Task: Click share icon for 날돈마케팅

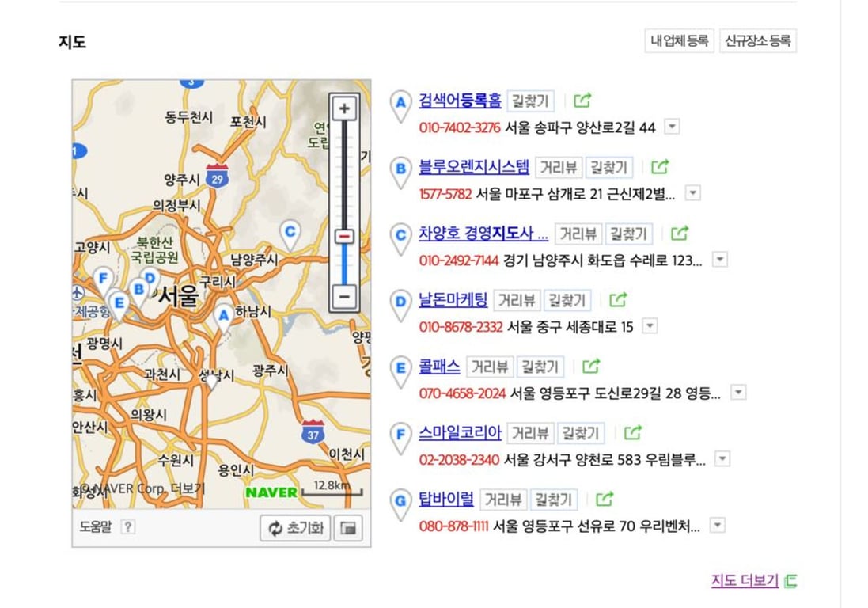Action: [x=618, y=299]
